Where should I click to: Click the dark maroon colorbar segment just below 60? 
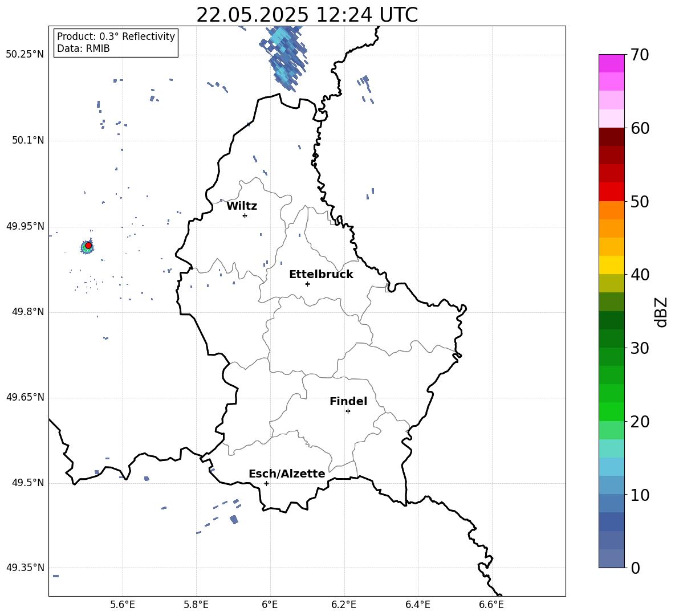611,137
